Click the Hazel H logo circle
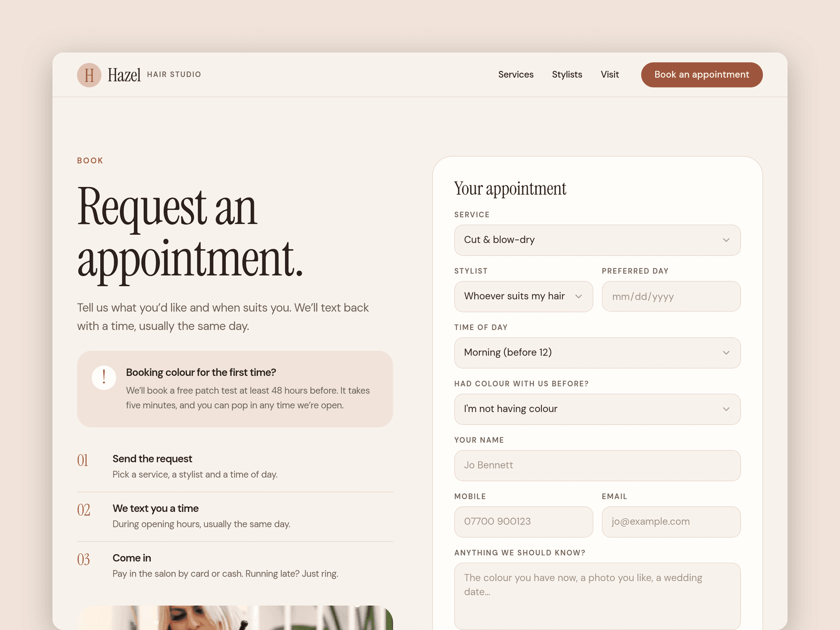The image size is (840, 630). [89, 75]
